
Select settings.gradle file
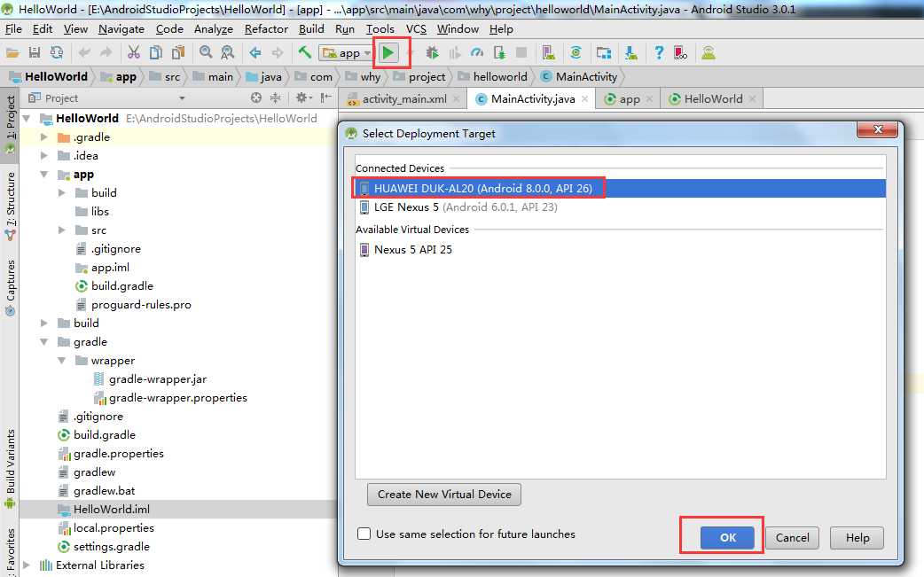click(112, 547)
